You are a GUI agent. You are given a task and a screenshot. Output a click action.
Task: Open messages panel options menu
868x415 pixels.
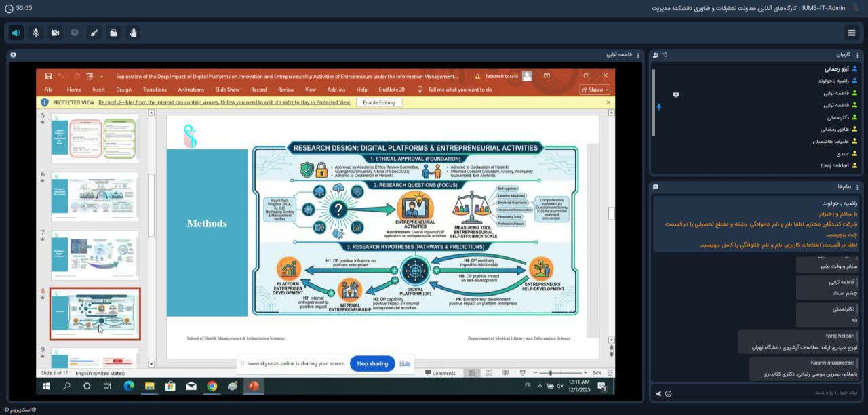tap(856, 186)
